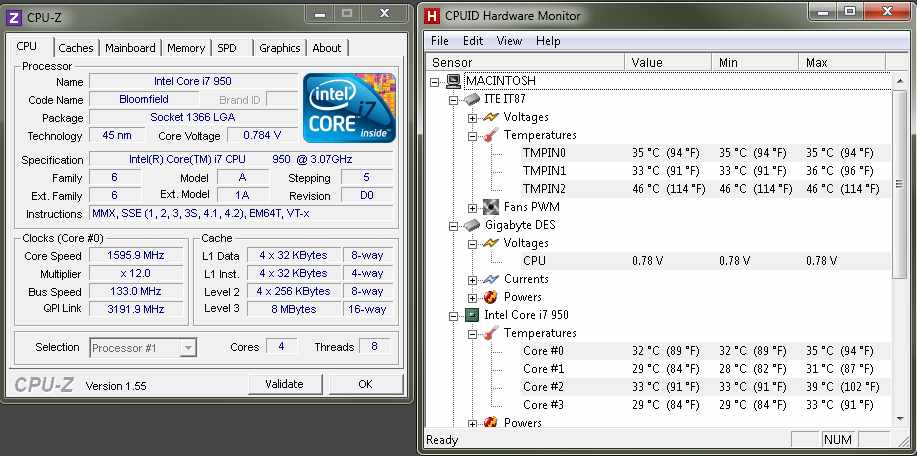The width and height of the screenshot is (917, 456).
Task: Click the red H Hardware Monitor title icon
Action: [x=432, y=16]
